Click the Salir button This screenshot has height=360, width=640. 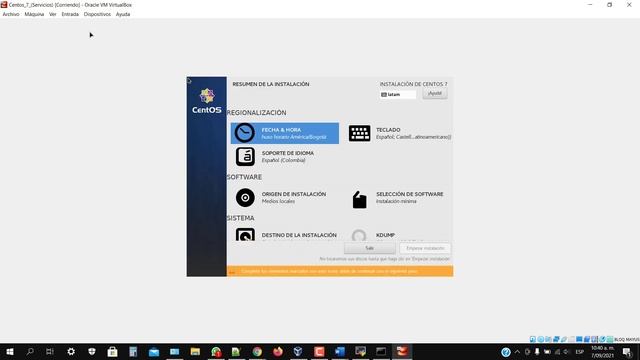point(369,248)
